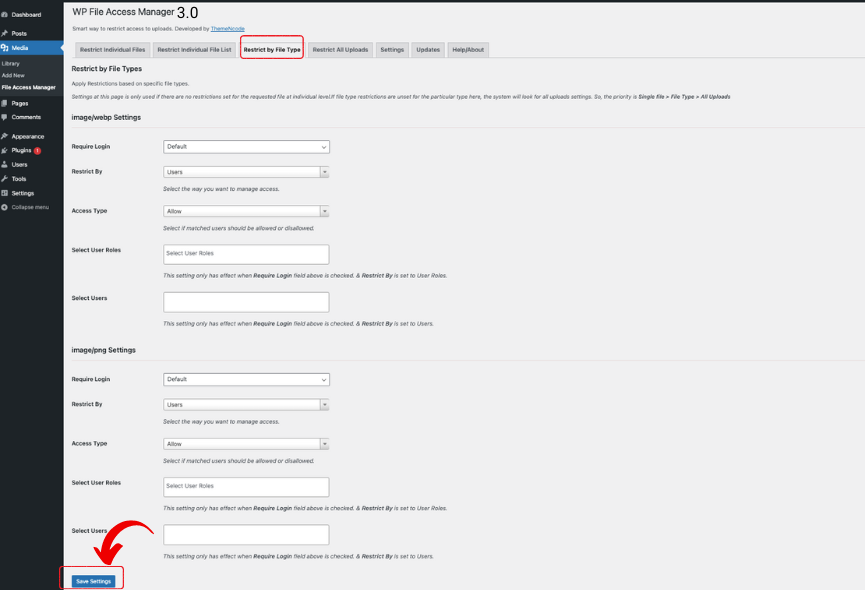Click the image/png Settings heading
865x590 pixels.
(104, 350)
